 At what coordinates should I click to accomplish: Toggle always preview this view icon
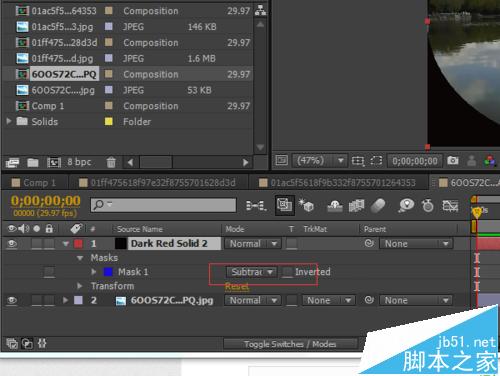pyautogui.click(x=281, y=160)
